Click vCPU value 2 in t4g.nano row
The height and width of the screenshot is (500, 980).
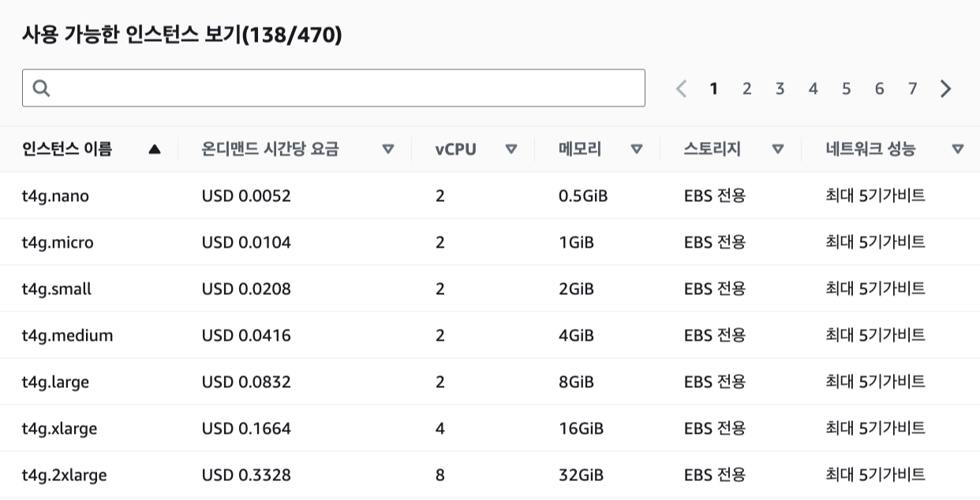point(440,196)
